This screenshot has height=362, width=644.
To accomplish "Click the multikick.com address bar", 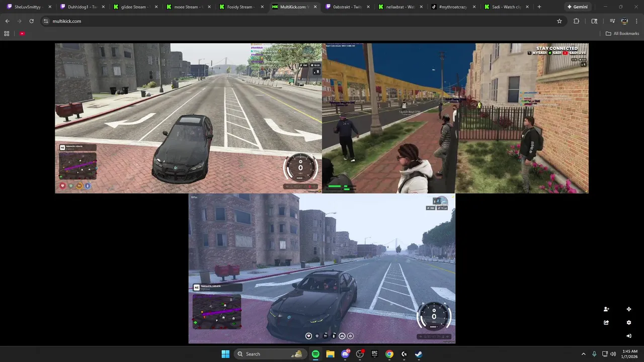I will point(302,21).
